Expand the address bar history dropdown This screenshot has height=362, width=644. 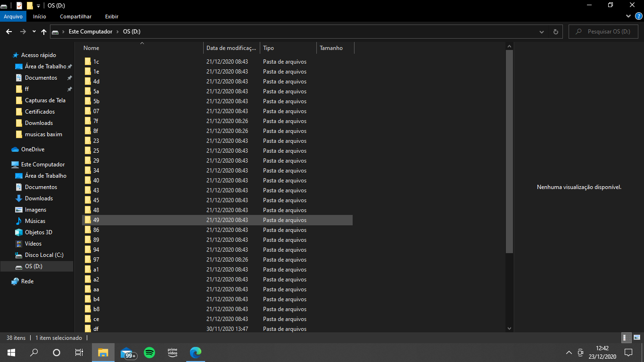[x=542, y=32]
